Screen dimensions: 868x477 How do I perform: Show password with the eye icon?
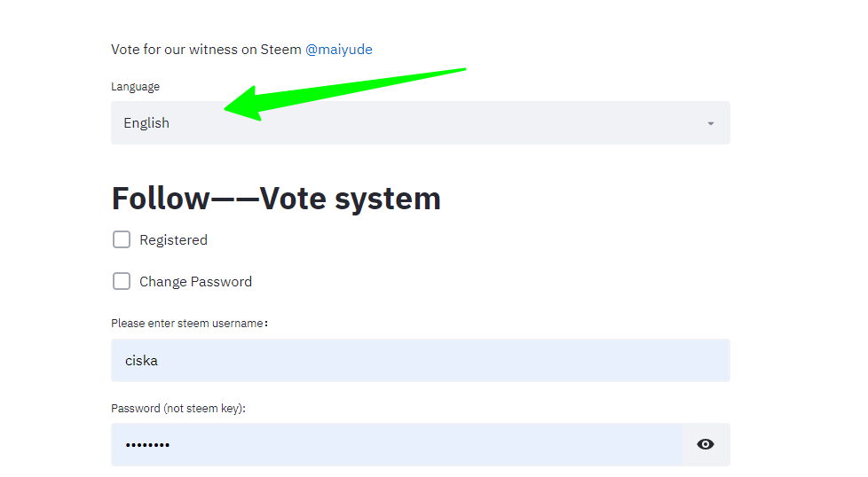(x=706, y=444)
